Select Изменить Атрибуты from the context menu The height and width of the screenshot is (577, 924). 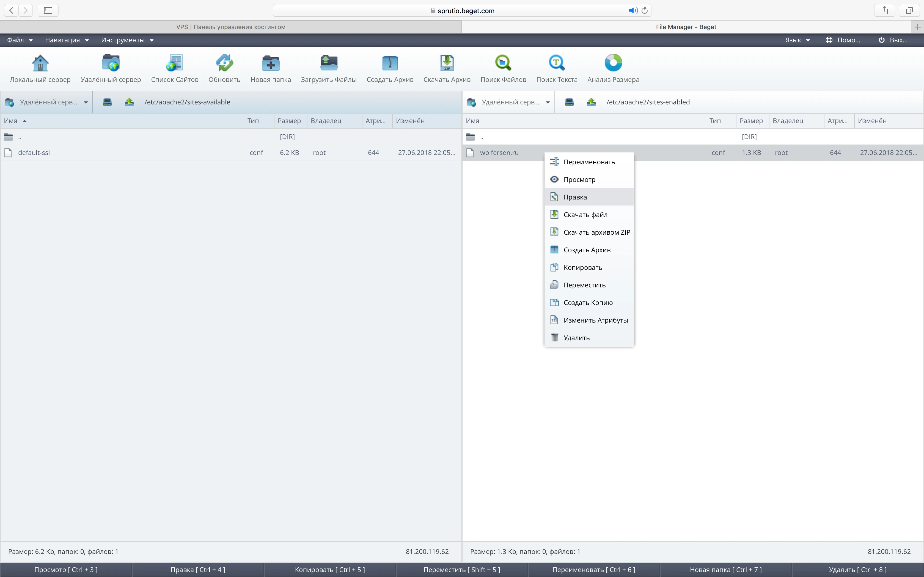[595, 320]
